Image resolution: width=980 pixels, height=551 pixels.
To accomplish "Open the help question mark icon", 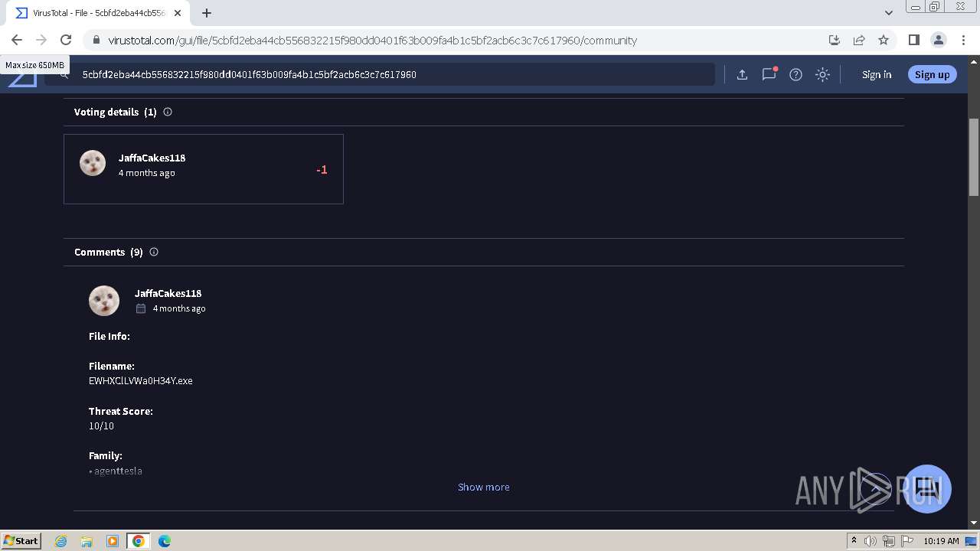I will (795, 74).
